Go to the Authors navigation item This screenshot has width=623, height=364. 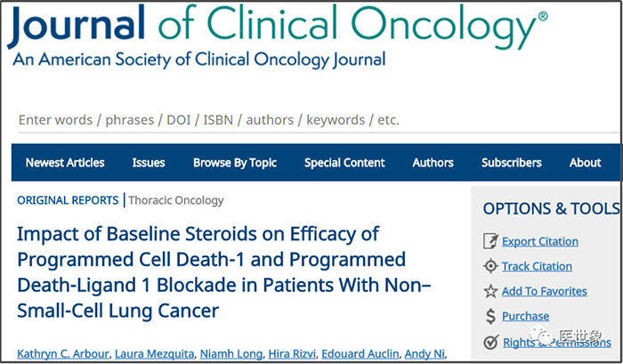point(433,163)
